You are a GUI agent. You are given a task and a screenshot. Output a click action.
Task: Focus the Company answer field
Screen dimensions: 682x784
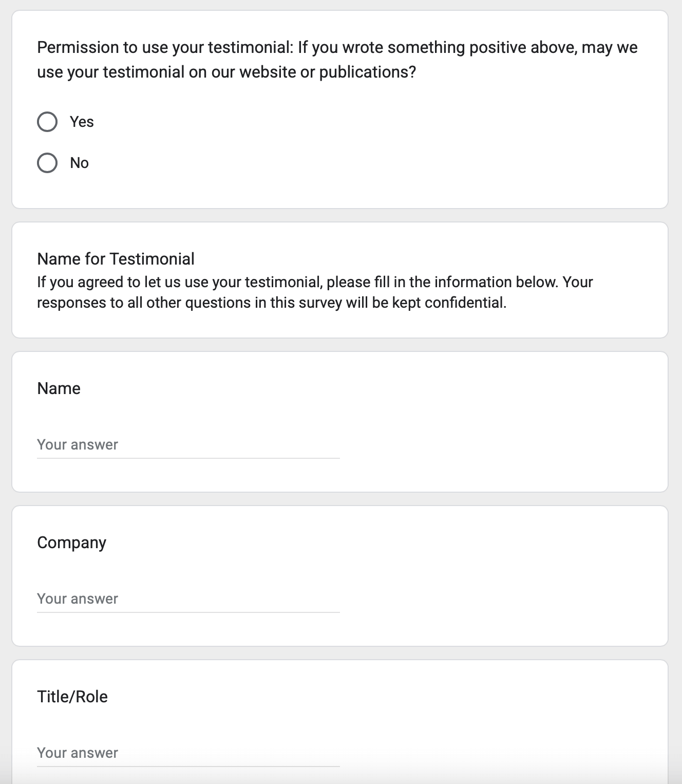pyautogui.click(x=188, y=599)
